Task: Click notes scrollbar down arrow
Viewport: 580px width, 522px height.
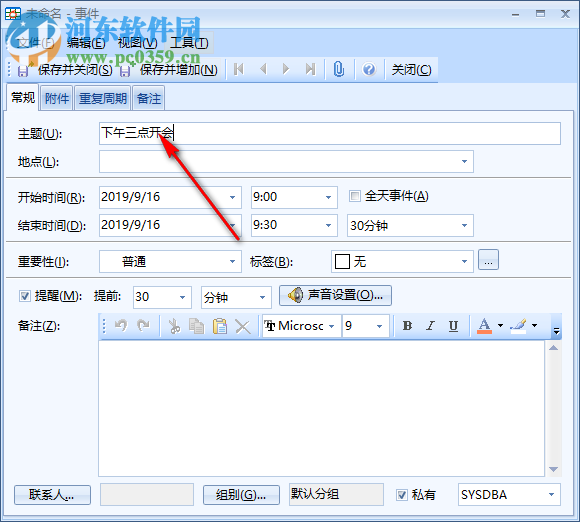Action: [x=553, y=469]
